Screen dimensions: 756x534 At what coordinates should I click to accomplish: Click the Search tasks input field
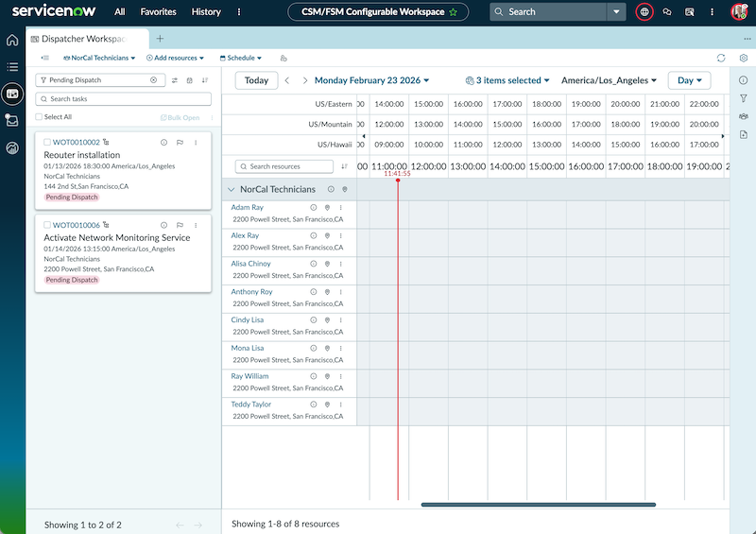pos(124,99)
